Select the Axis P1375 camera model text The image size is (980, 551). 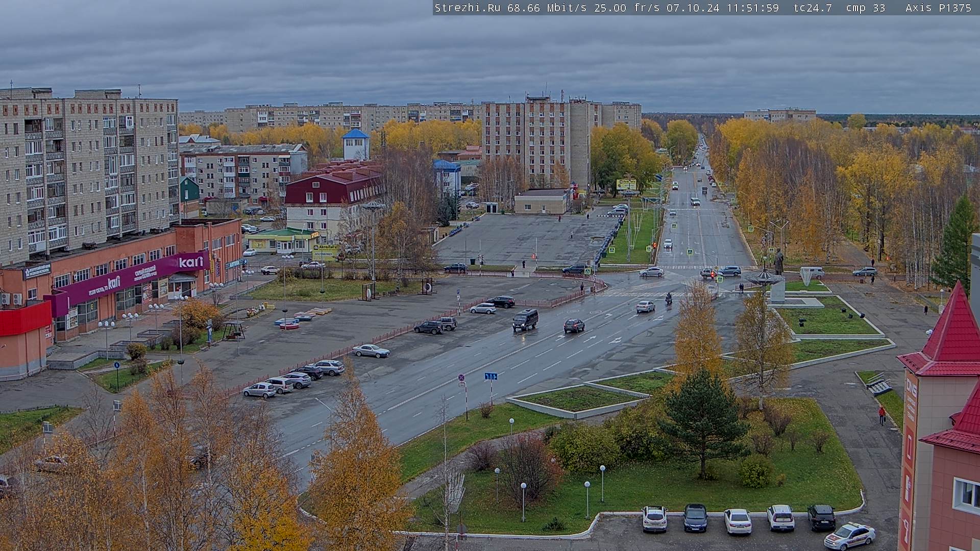tap(939, 8)
